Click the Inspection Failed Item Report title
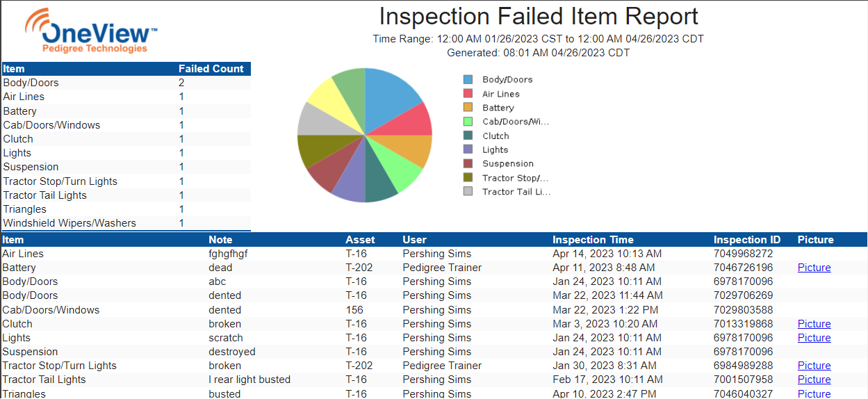The image size is (868, 399). 539,17
